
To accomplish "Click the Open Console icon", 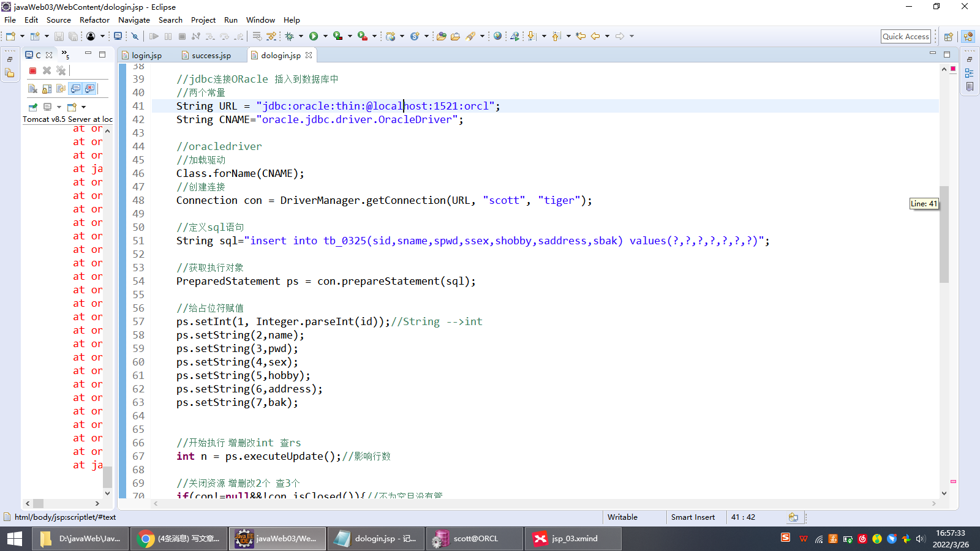I will [x=72, y=107].
